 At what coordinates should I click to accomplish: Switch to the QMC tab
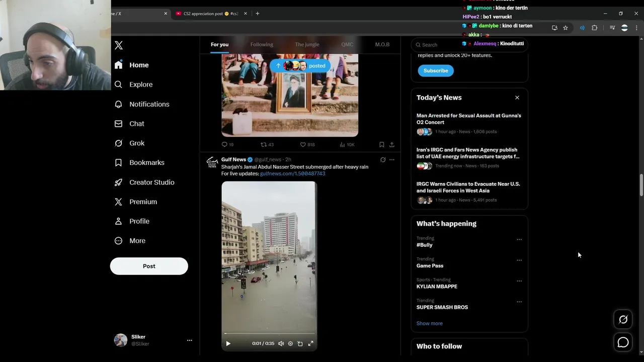[x=347, y=45]
